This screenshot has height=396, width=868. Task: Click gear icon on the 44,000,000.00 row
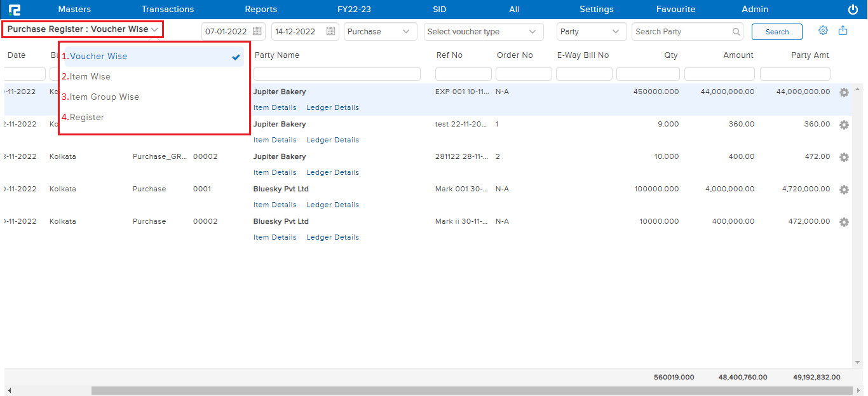844,93
